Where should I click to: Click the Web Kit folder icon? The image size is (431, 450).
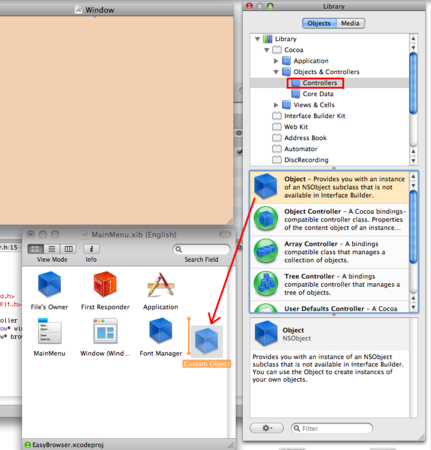pyautogui.click(x=277, y=127)
